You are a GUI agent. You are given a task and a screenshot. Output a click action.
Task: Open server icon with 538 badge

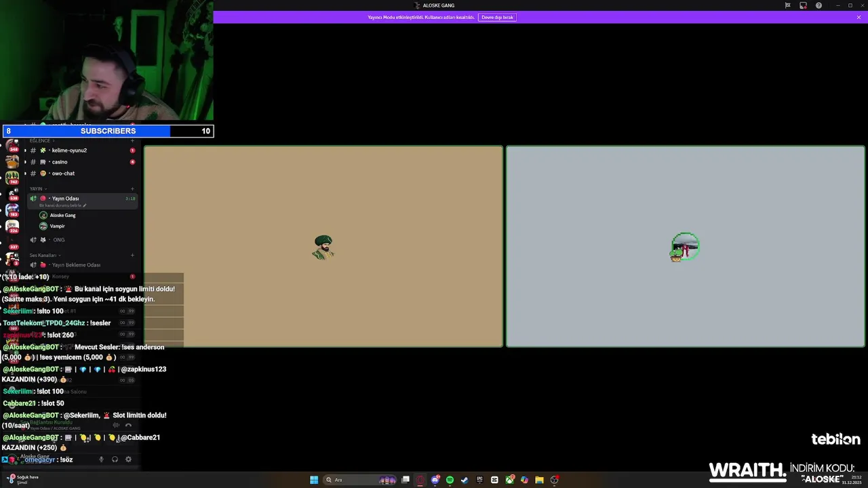tap(12, 195)
